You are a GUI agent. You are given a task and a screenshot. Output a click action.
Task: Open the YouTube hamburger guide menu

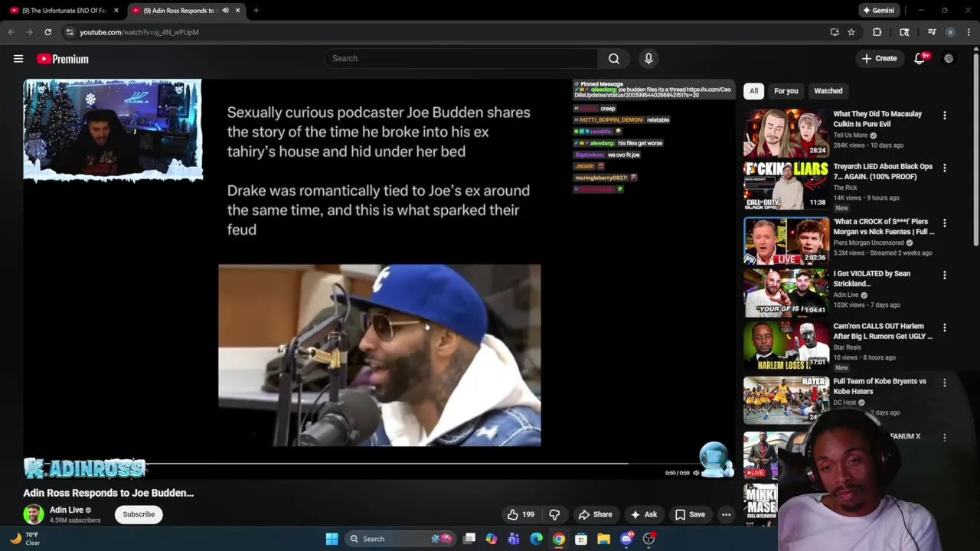click(x=18, y=59)
